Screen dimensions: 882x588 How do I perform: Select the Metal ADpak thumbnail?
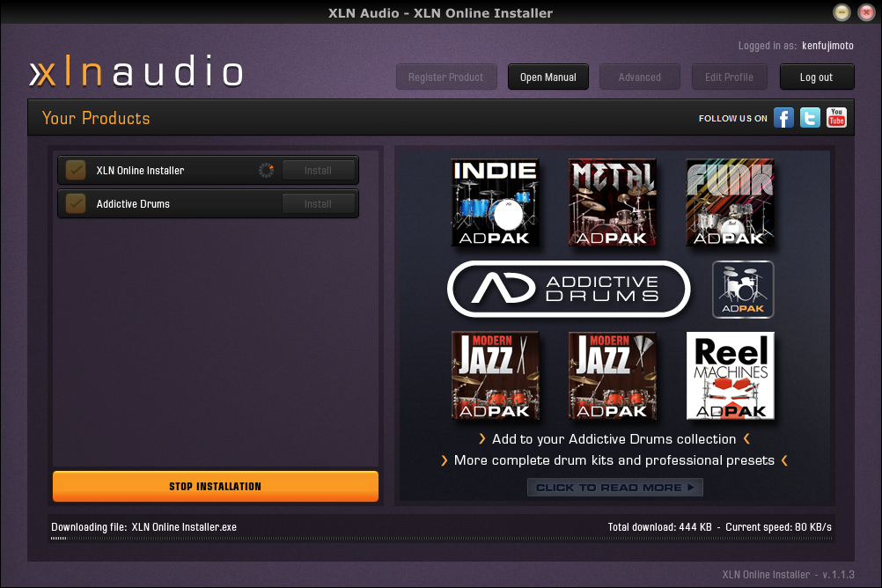(x=613, y=202)
